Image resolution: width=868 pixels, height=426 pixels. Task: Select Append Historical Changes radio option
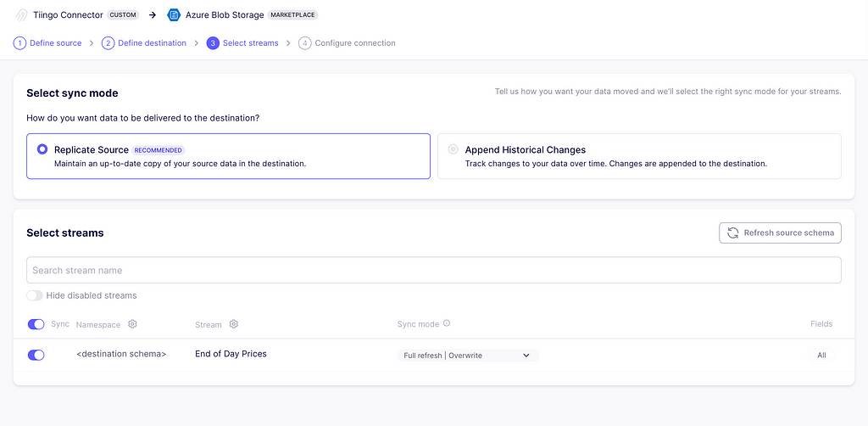[x=453, y=149]
